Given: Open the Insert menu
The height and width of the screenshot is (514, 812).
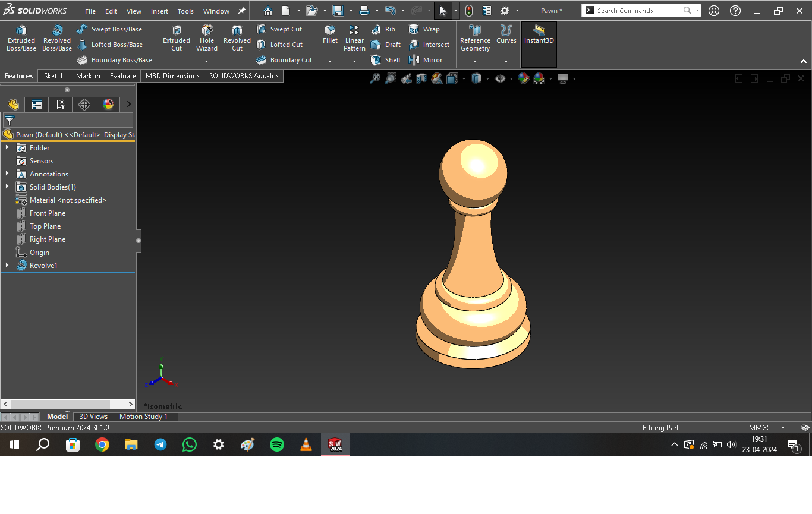Looking at the screenshot, I should 159,11.
